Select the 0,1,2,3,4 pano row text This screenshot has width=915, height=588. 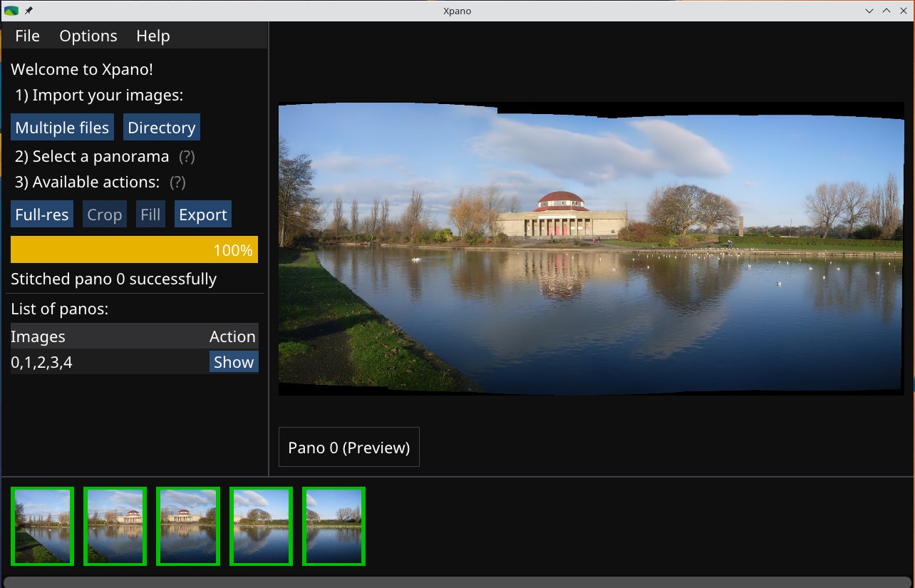click(x=41, y=363)
